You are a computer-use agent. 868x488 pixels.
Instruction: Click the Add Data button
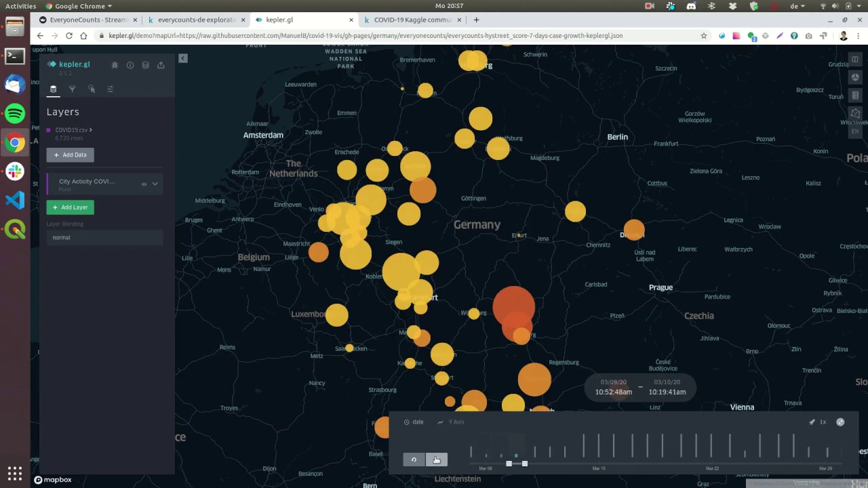(71, 155)
